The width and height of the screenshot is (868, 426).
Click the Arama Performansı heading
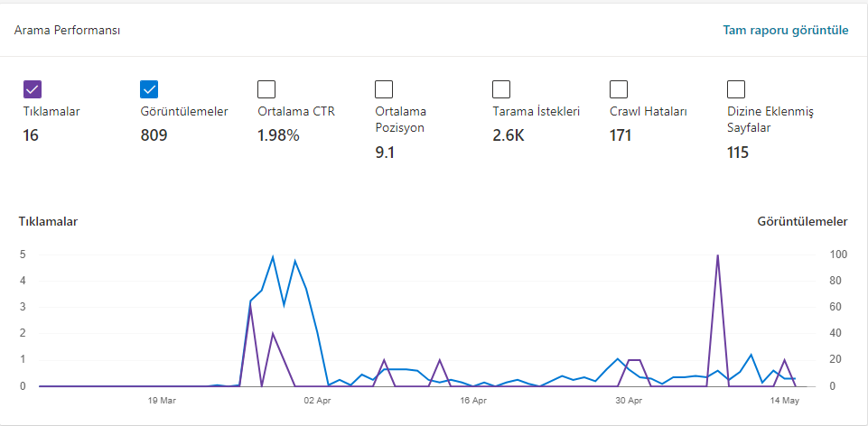(x=68, y=31)
